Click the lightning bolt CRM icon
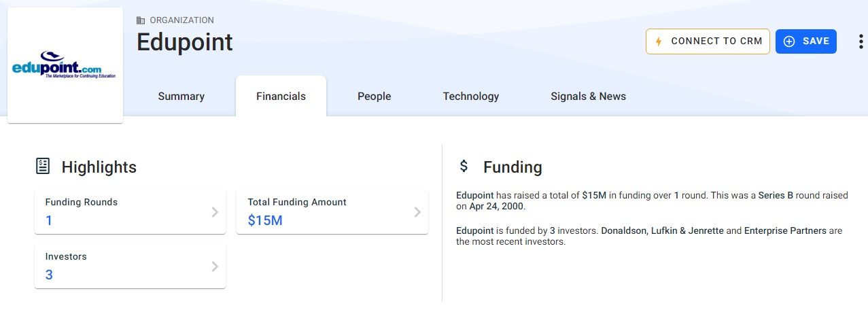The height and width of the screenshot is (310, 868). click(x=658, y=41)
